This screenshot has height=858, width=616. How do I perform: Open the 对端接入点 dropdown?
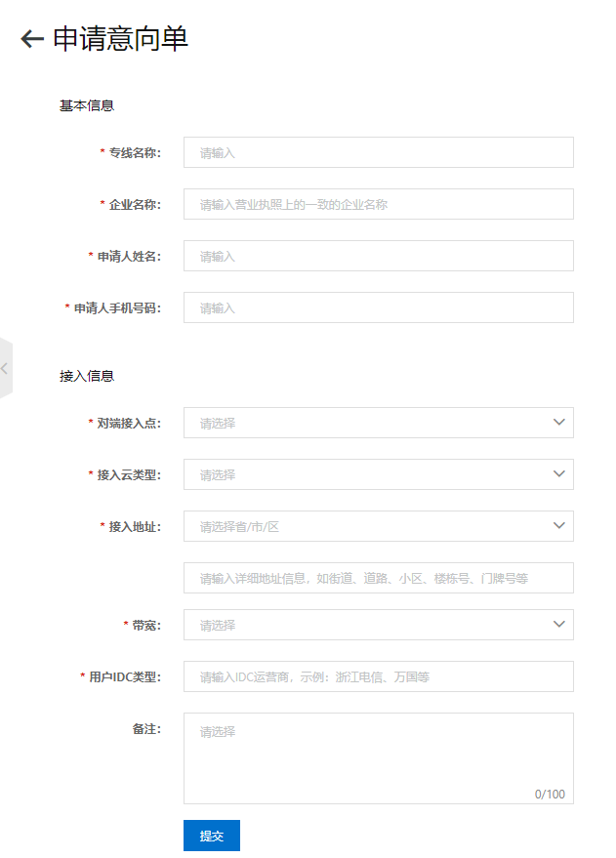coord(379,423)
